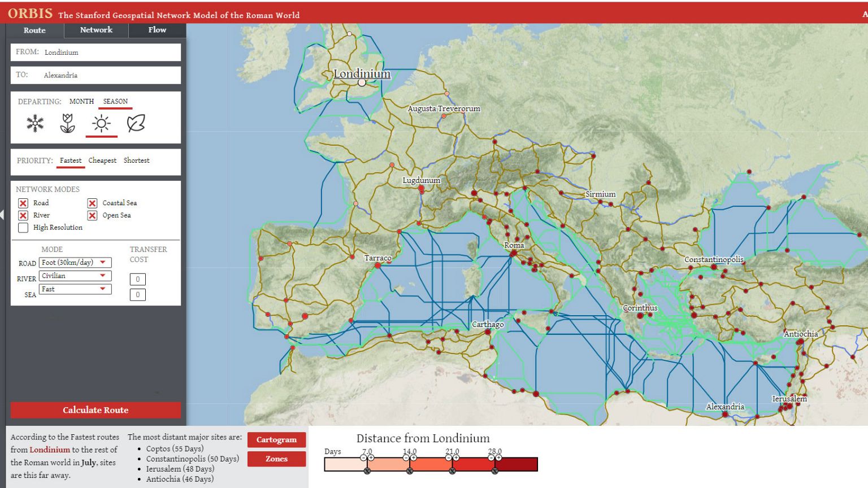Uncheck the Open Sea network mode

(x=92, y=215)
